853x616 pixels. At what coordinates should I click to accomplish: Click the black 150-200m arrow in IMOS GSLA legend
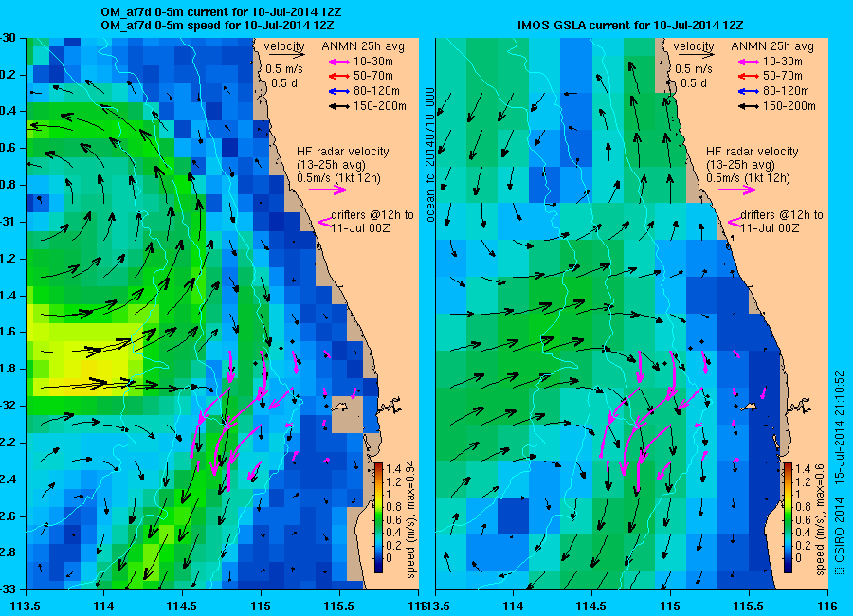[x=749, y=107]
